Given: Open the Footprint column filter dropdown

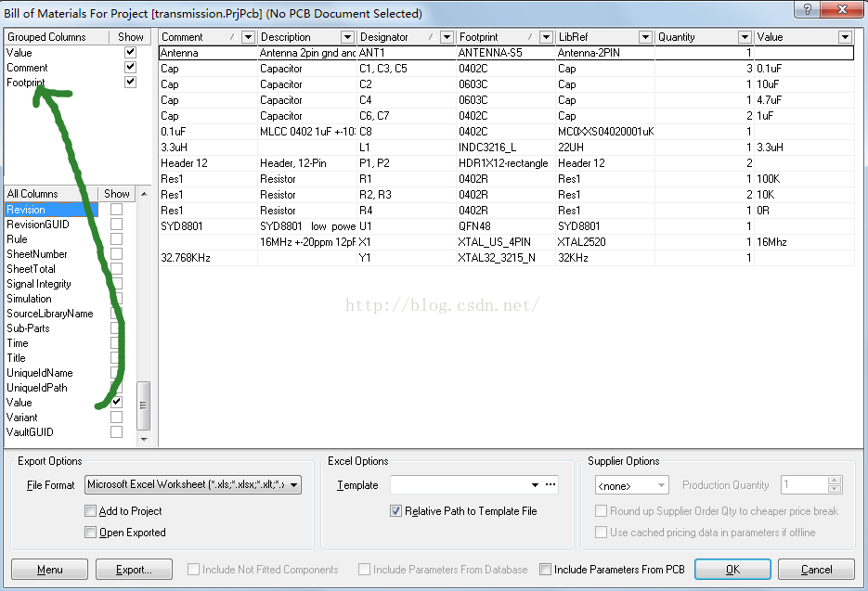Looking at the screenshot, I should (x=546, y=37).
